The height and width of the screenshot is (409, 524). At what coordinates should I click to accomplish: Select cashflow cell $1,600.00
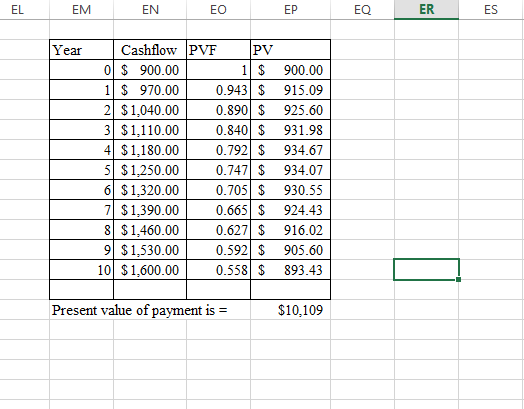click(x=150, y=270)
